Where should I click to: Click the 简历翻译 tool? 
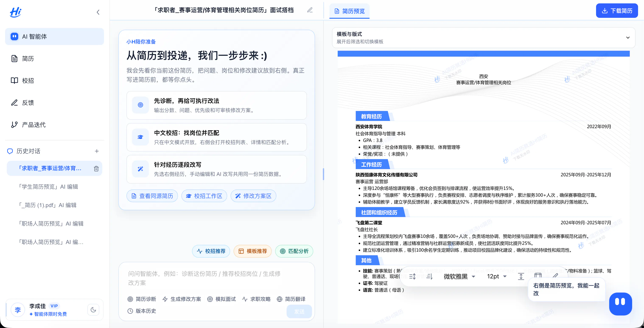click(x=291, y=299)
